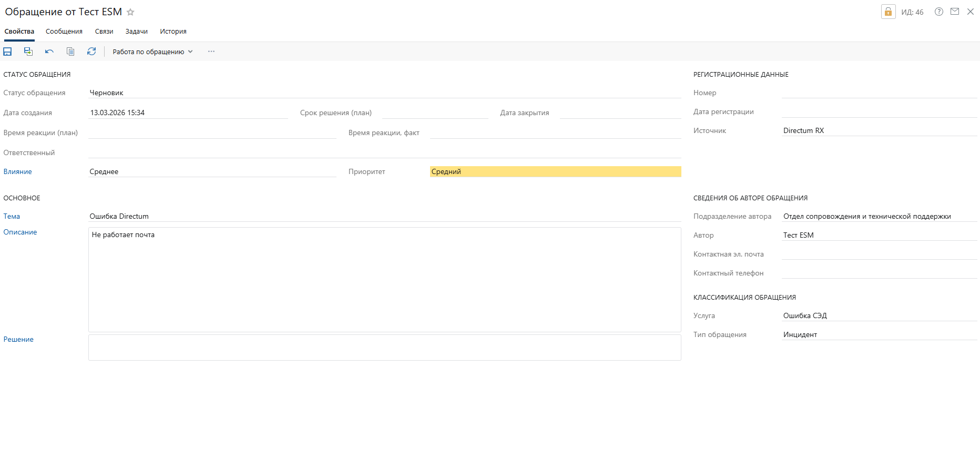Click the Refresh icon in the toolbar
Screen dimensions: 980x469
click(x=91, y=52)
